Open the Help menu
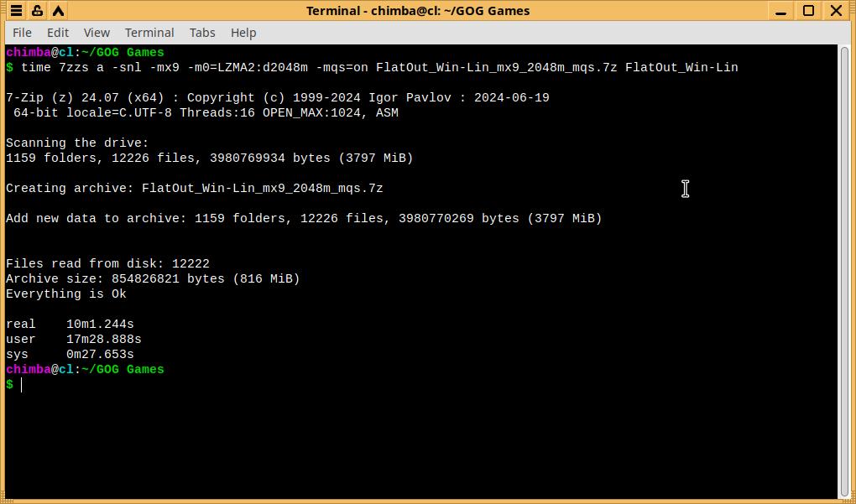 click(243, 33)
